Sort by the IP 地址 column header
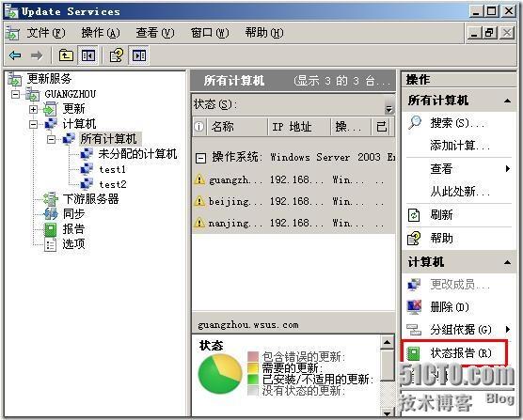Viewport: 523px width, 420px height. click(x=299, y=127)
